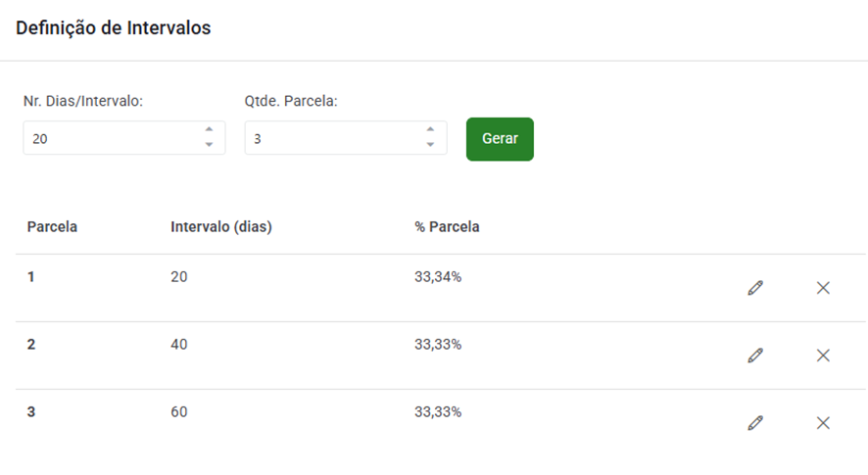Decrease Qtde. Parcela with down arrow

point(430,145)
